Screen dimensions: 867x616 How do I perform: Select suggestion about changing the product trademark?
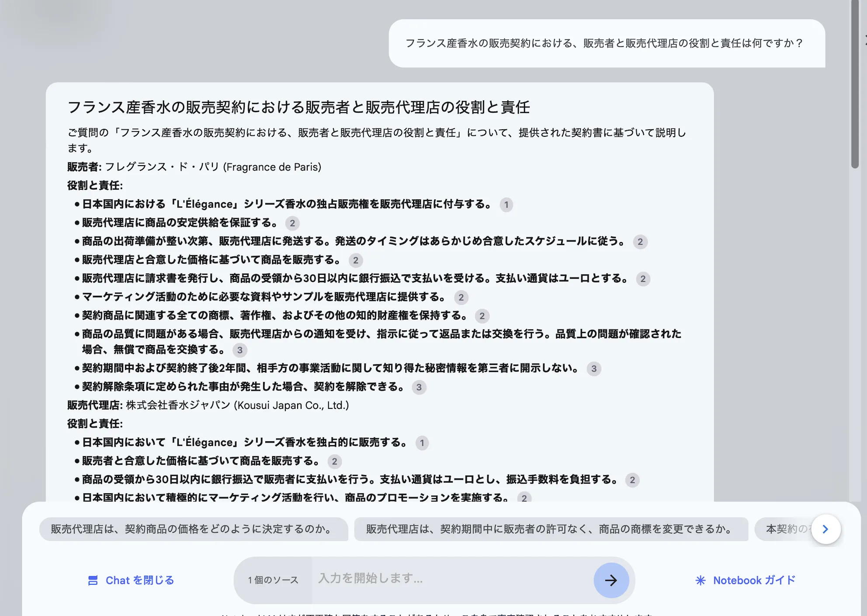(551, 529)
